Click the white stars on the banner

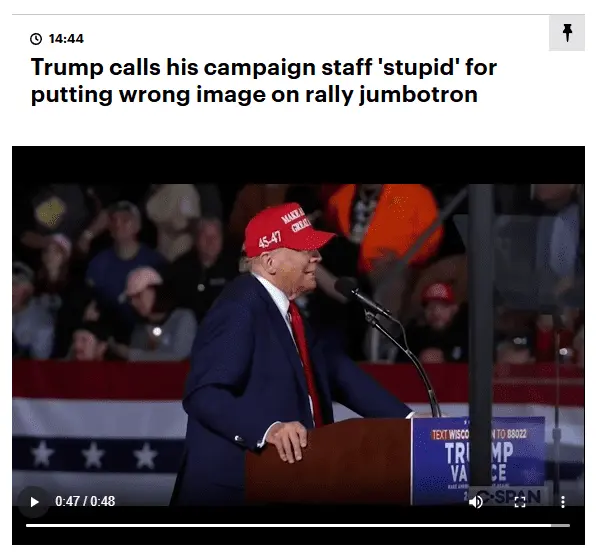[94, 454]
